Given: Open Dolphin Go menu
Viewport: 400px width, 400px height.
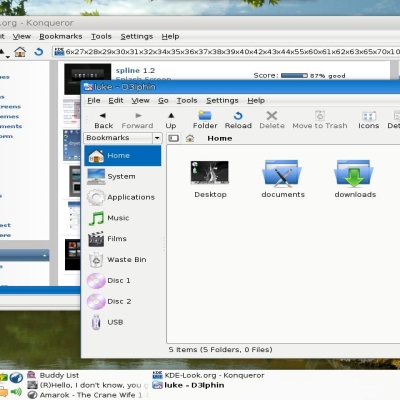Looking at the screenshot, I should (163, 100).
